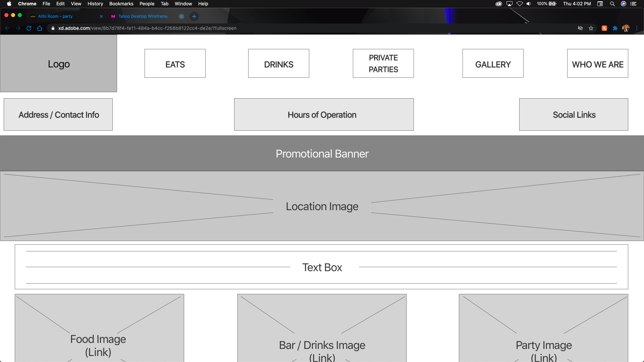Open the Wi-Fi status menu
Viewport: 644px width, 362px height.
point(520,4)
